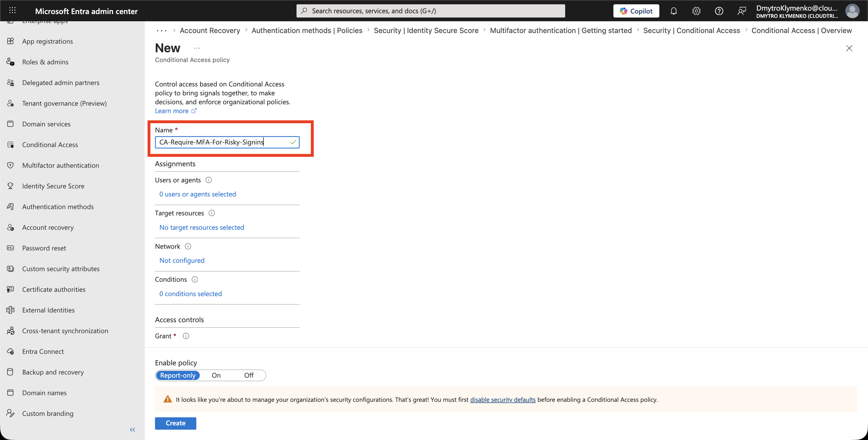Open the more options ellipsis beside New

coord(197,48)
